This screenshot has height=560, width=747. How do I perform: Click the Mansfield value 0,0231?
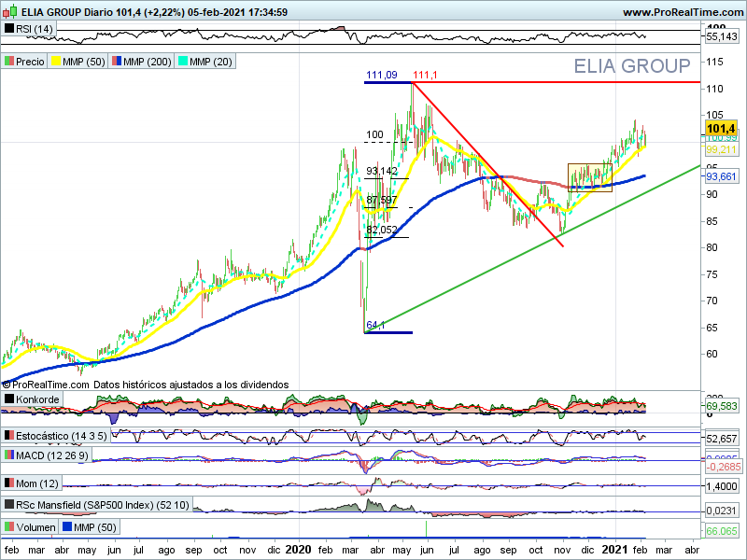click(721, 511)
